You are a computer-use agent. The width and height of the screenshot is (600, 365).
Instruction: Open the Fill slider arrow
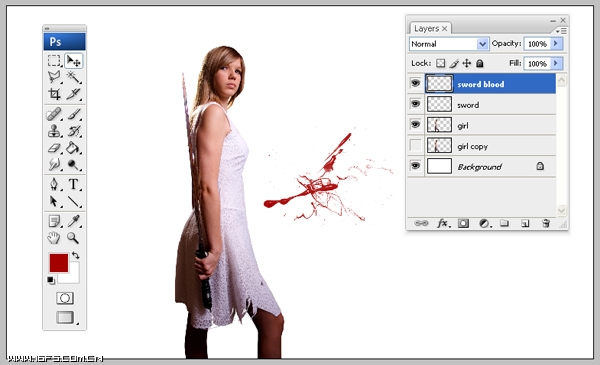556,63
